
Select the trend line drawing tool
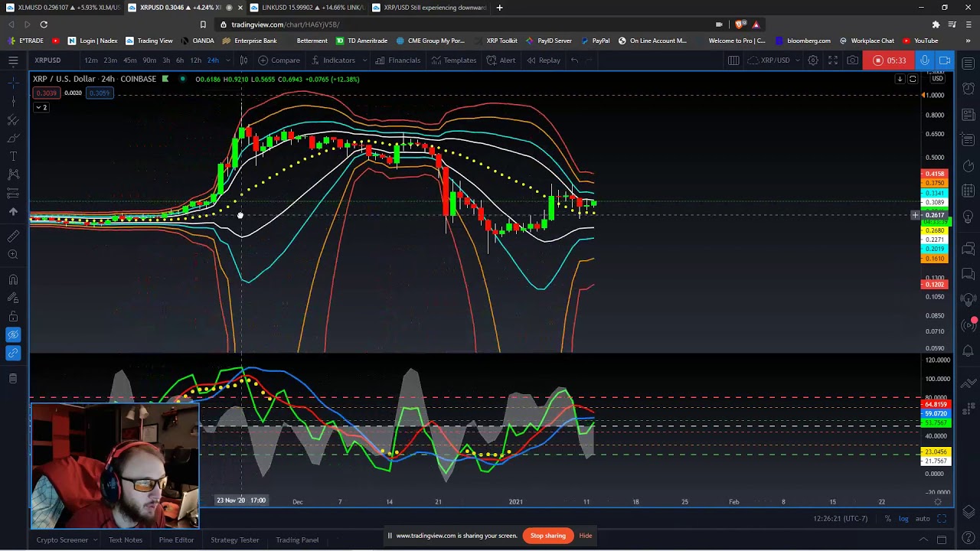click(x=13, y=101)
